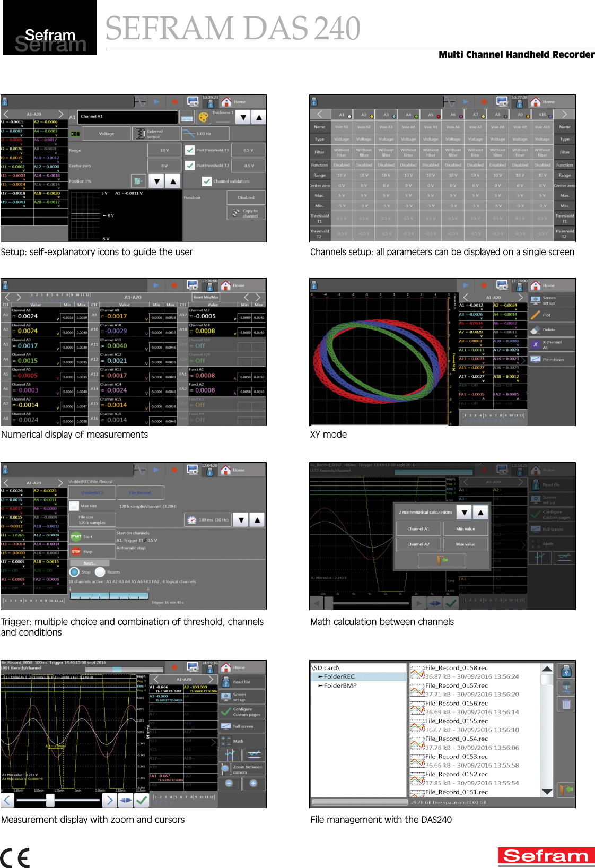Open Configure Custom pages in Measurement display screen

coord(242,711)
